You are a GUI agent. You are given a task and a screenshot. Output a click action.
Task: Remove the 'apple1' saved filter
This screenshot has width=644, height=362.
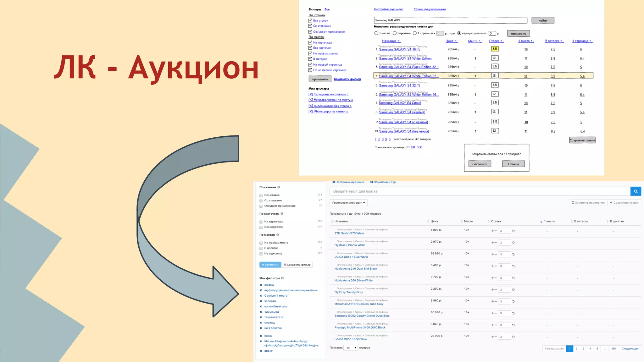(x=261, y=351)
